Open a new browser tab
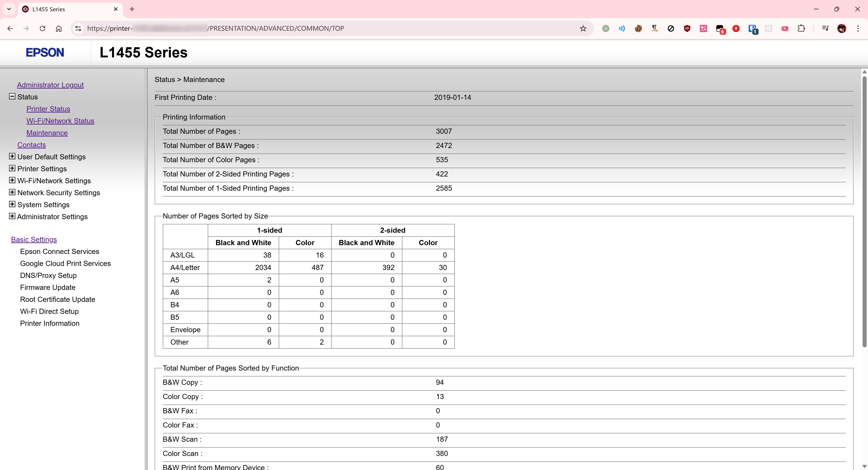 coord(132,9)
